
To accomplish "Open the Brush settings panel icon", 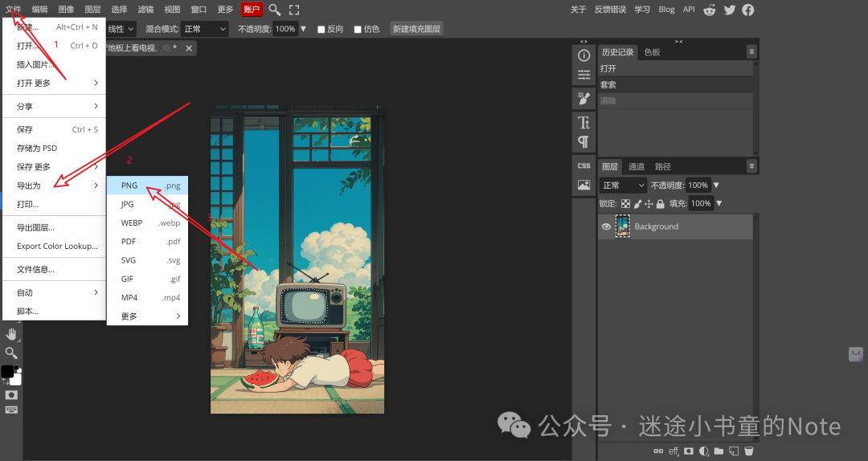I will pyautogui.click(x=583, y=99).
